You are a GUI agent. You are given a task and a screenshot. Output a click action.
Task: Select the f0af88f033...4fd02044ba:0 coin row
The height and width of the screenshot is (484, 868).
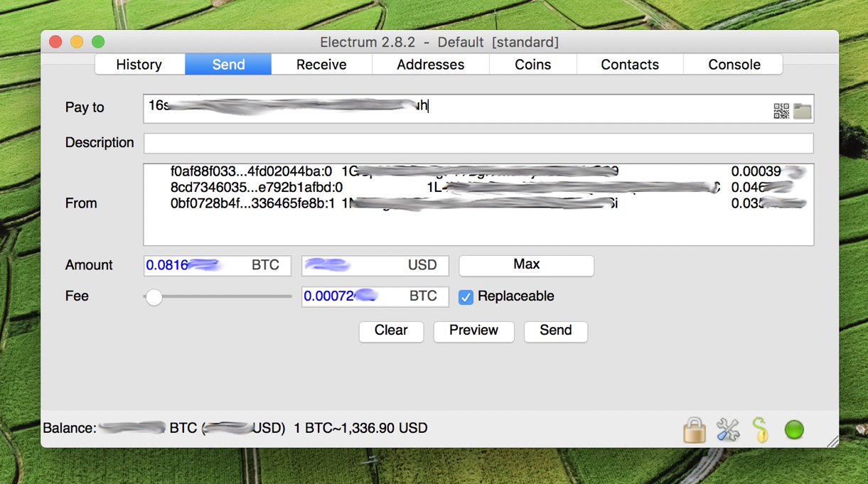tap(478, 171)
